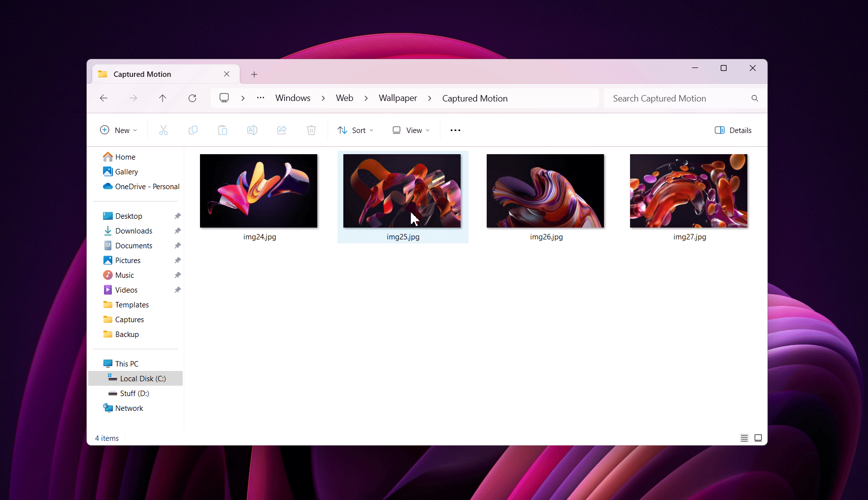Switch to list details view in status bar
Screen dimensions: 868x500
pos(744,438)
